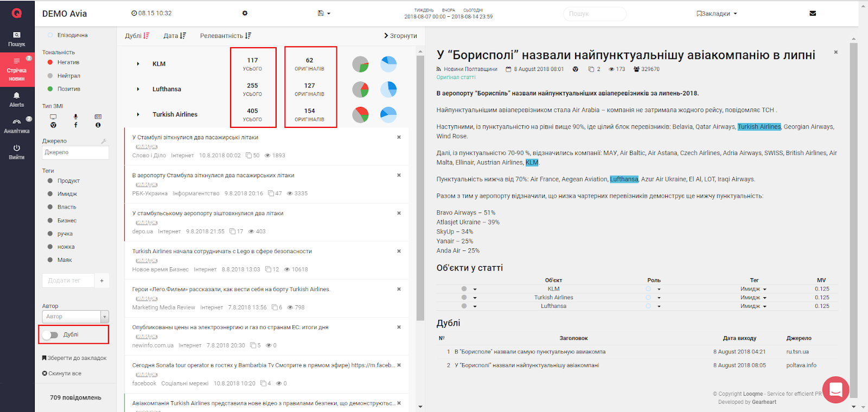Close the article detail panel
Screen dimensions: 868x412
click(836, 52)
